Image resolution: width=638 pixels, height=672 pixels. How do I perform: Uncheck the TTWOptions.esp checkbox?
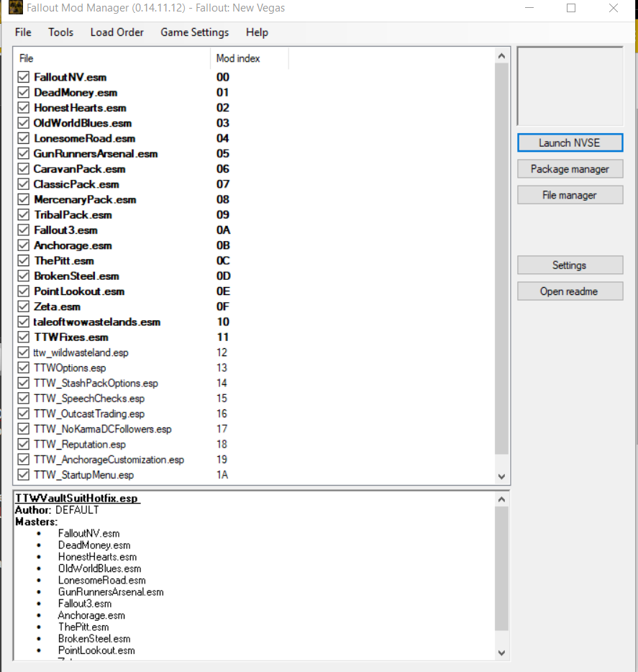[24, 368]
